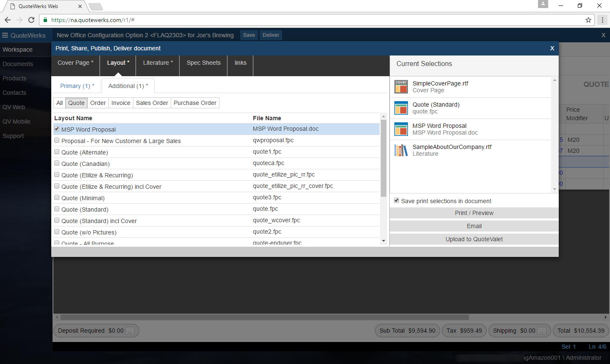This screenshot has width=610, height=364.
Task: Filter layouts by Purchase Order
Action: 195,103
